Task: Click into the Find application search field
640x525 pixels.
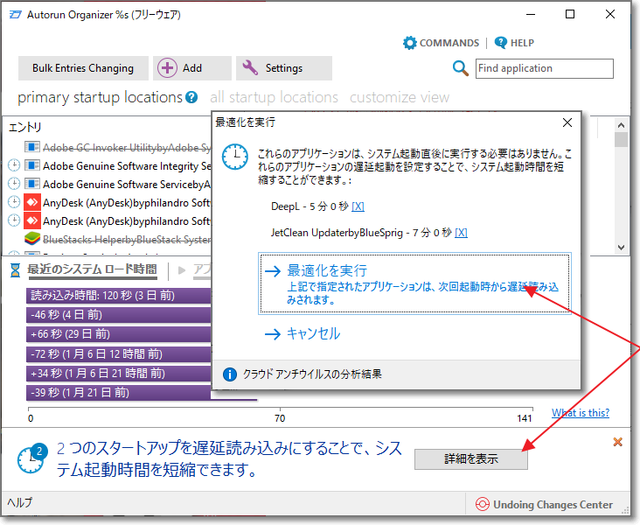Action: pyautogui.click(x=544, y=68)
